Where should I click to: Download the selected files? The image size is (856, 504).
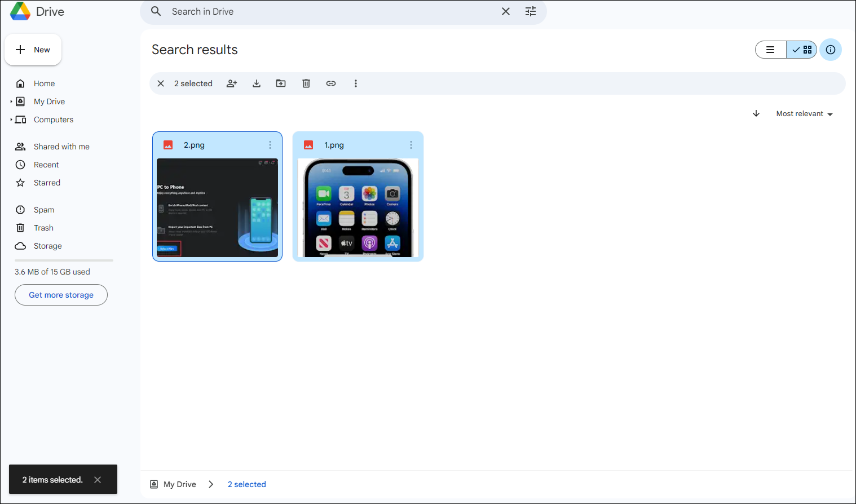tap(257, 83)
